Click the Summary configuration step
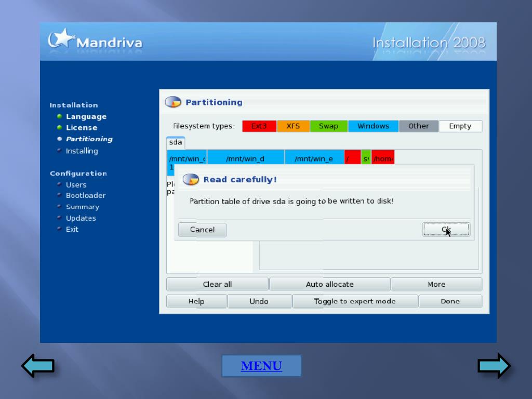The width and height of the screenshot is (532, 399). click(83, 207)
